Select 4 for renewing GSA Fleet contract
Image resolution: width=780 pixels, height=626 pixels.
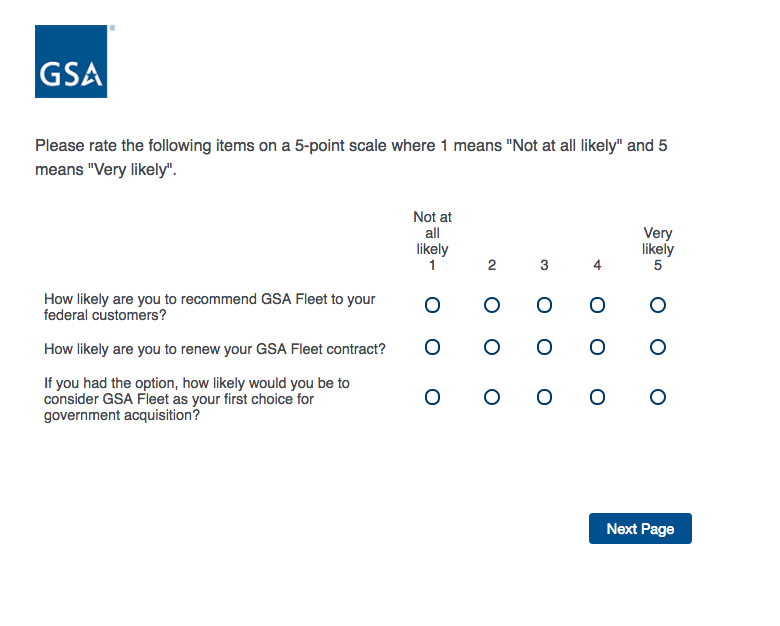(x=597, y=348)
